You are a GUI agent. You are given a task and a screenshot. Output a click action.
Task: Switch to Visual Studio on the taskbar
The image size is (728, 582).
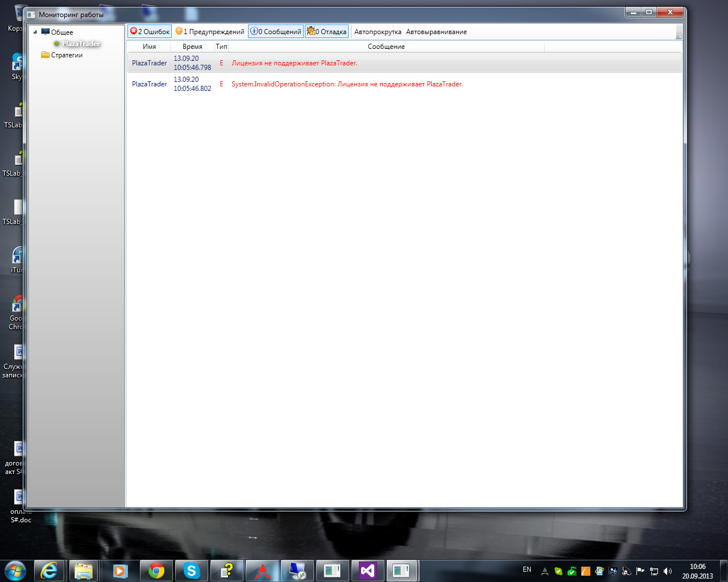367,571
